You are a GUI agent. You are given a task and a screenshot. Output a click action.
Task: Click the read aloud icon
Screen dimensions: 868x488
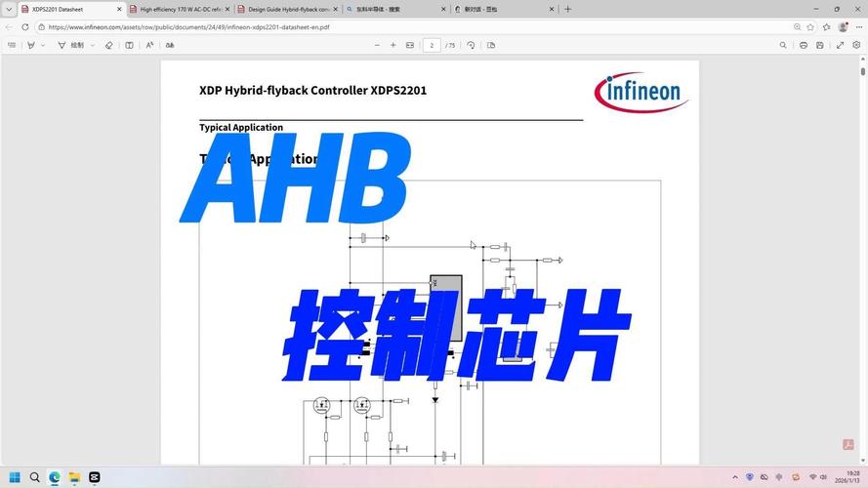149,45
